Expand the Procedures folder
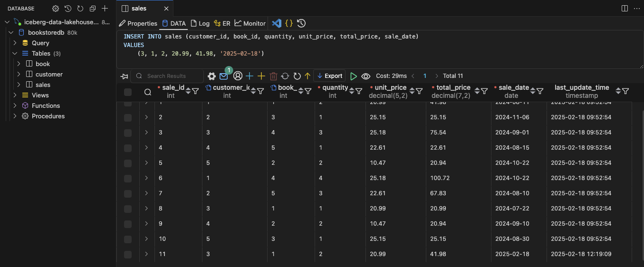The width and height of the screenshot is (644, 267). (15, 116)
